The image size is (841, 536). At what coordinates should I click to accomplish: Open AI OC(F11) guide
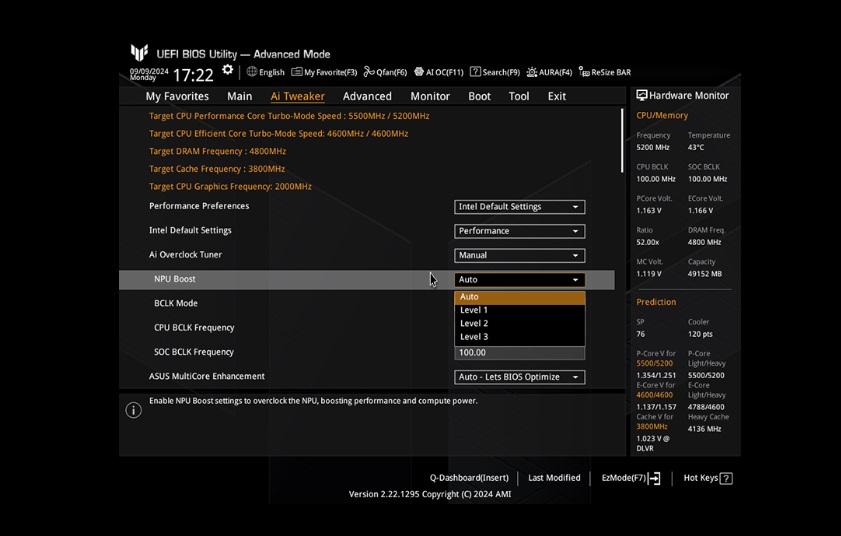(438, 72)
